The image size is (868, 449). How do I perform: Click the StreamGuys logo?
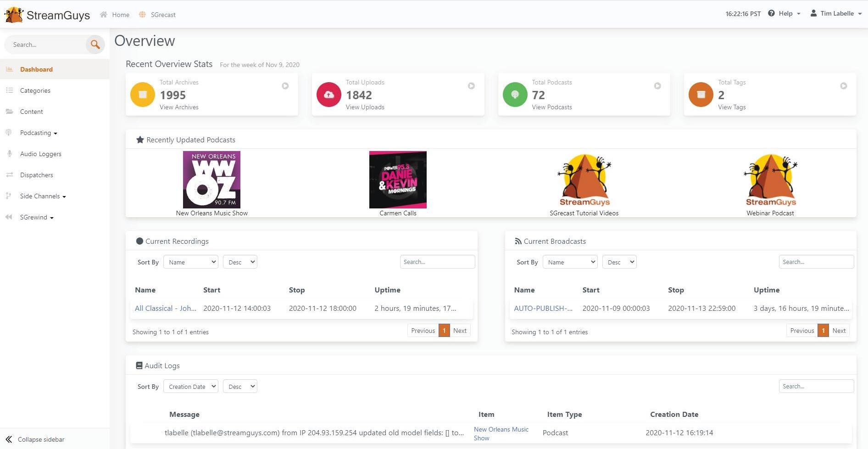(47, 15)
